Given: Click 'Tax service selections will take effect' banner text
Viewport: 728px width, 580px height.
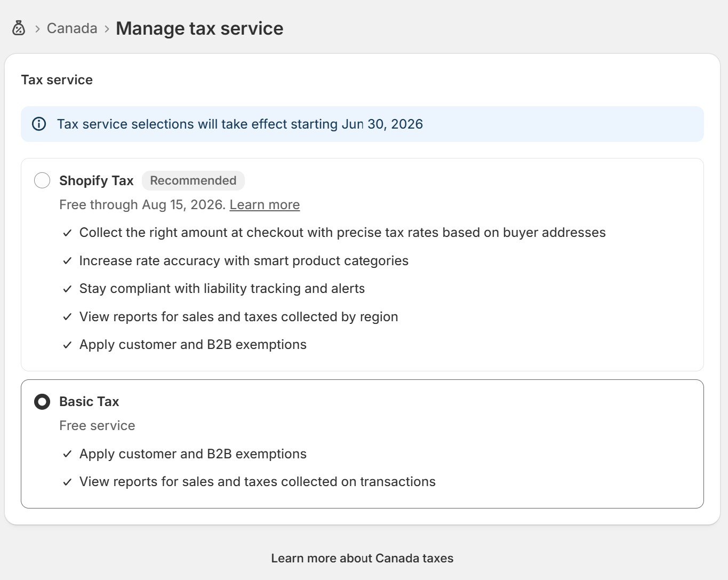Looking at the screenshot, I should click(x=240, y=124).
